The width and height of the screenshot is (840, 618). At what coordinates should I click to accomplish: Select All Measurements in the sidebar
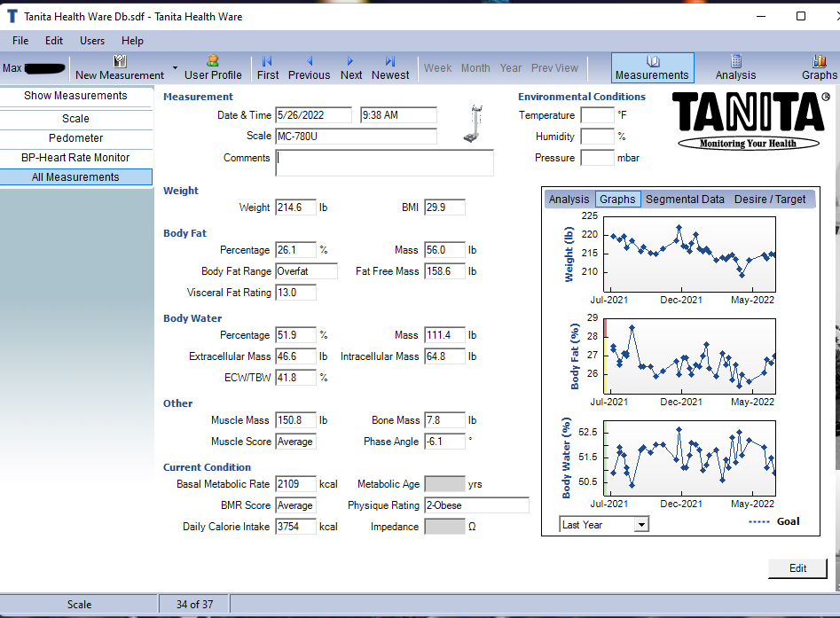point(75,177)
